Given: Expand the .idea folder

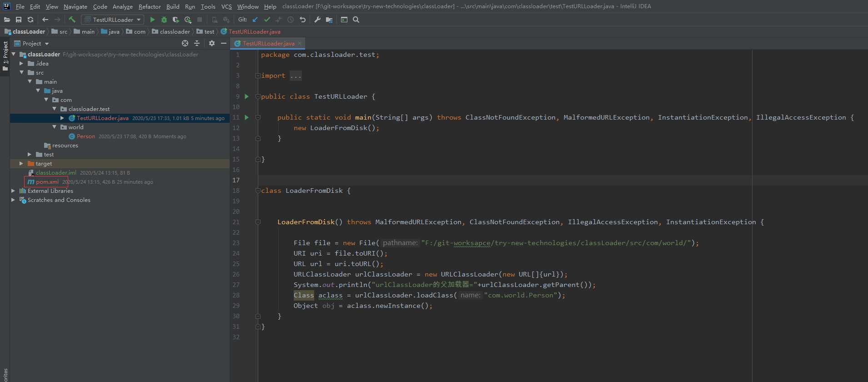Looking at the screenshot, I should 21,63.
